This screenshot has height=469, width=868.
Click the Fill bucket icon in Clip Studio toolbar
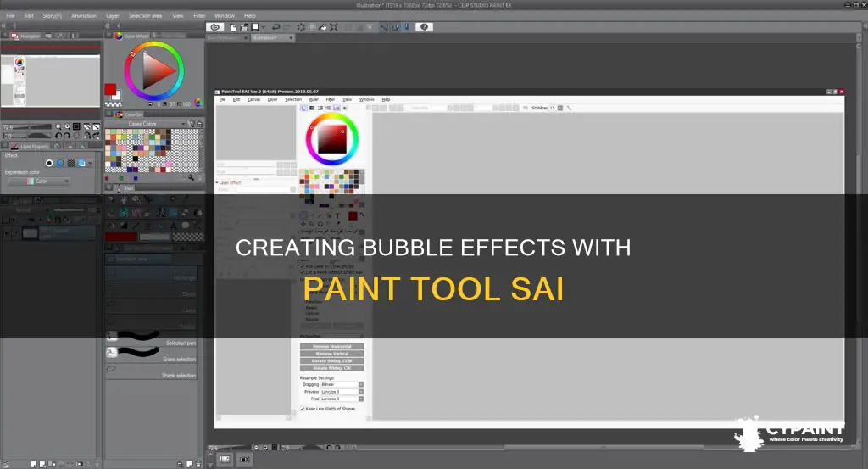(323, 27)
